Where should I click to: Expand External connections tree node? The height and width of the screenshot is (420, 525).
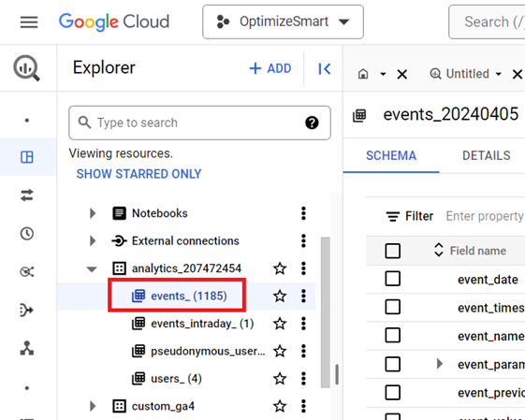click(93, 240)
